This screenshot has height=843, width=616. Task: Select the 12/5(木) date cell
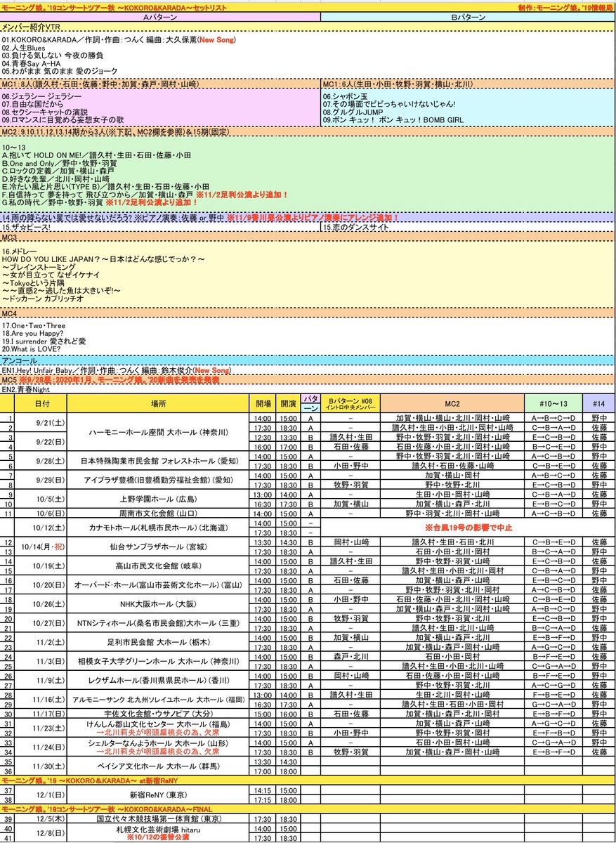pyautogui.click(x=41, y=818)
